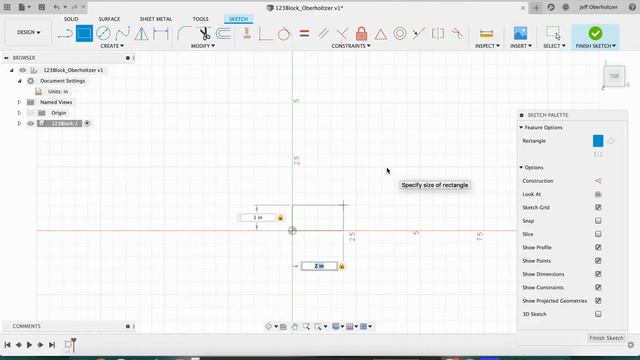The height and width of the screenshot is (360, 640).
Task: Click the 2 in width input field
Action: pyautogui.click(x=319, y=266)
